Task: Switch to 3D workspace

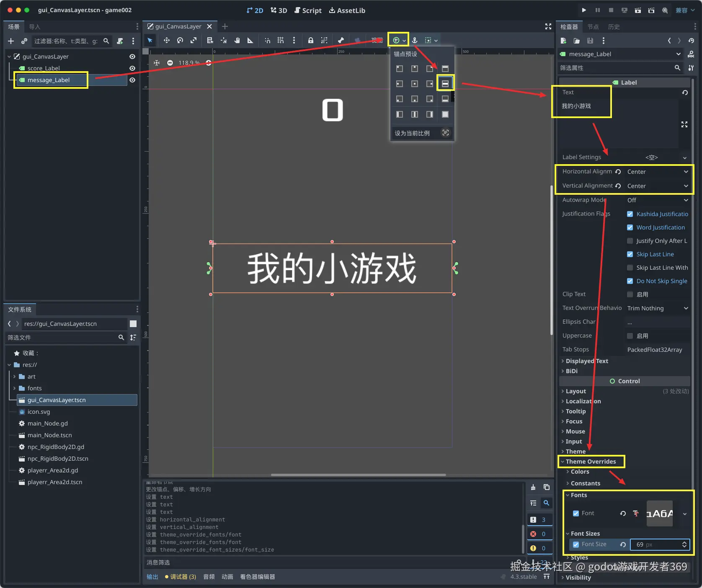Action: [x=279, y=10]
